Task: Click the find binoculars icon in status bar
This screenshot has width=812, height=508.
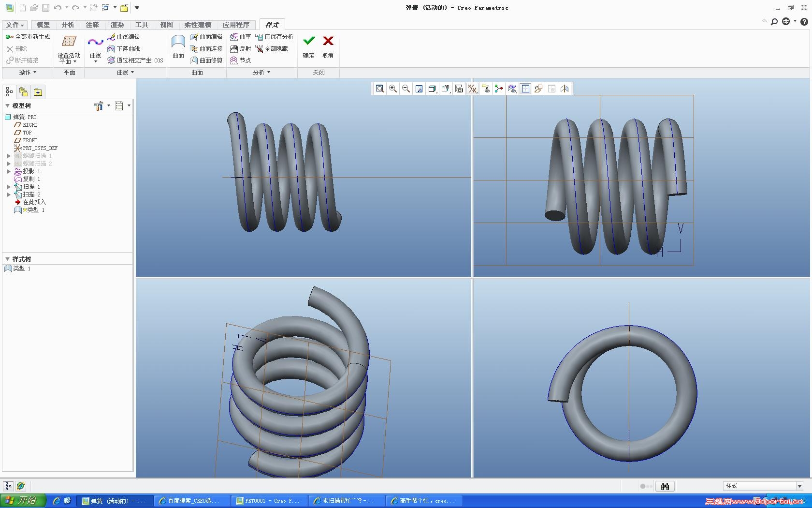Action: coord(666,486)
